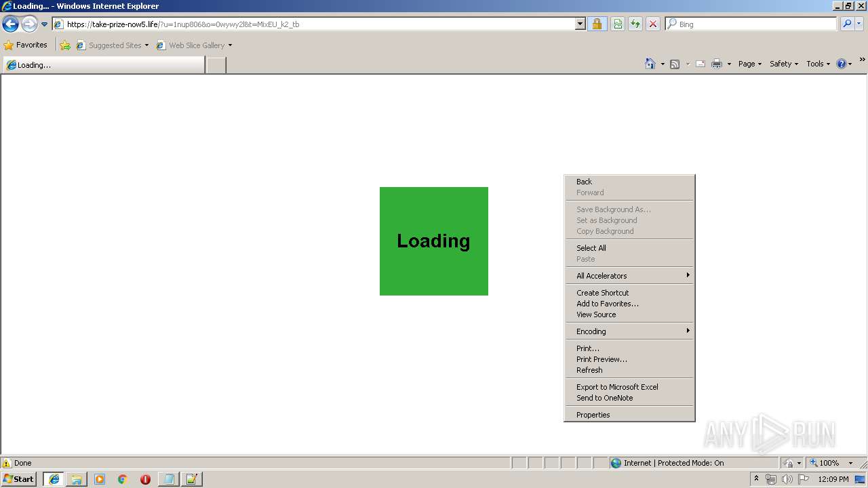Click the browser Back arrow button
Screen dimensions: 868x488
point(10,24)
